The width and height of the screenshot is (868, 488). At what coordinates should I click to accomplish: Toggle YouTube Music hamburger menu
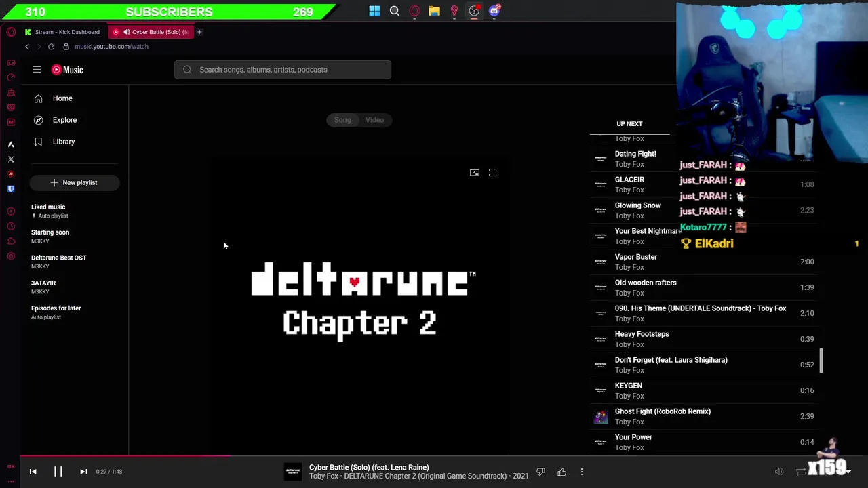(37, 70)
